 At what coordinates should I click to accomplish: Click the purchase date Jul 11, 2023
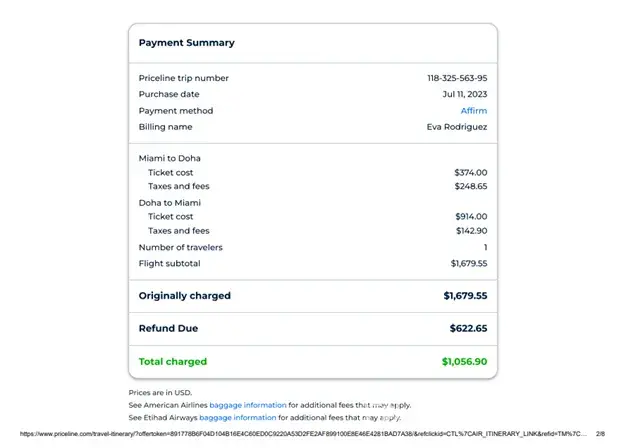[464, 94]
